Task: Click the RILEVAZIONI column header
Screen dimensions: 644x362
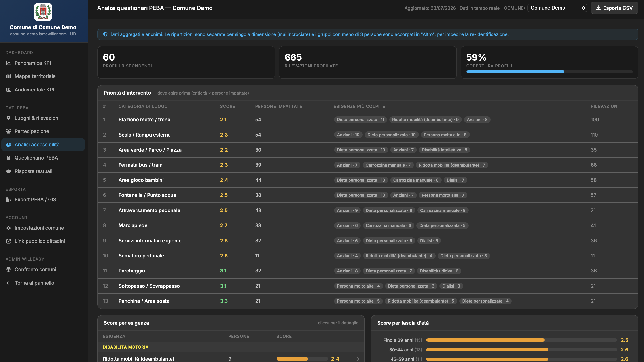Action: 604,106
